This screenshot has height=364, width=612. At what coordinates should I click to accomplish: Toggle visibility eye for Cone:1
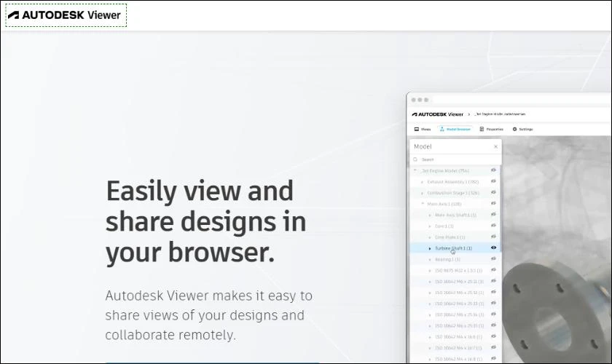click(x=493, y=226)
